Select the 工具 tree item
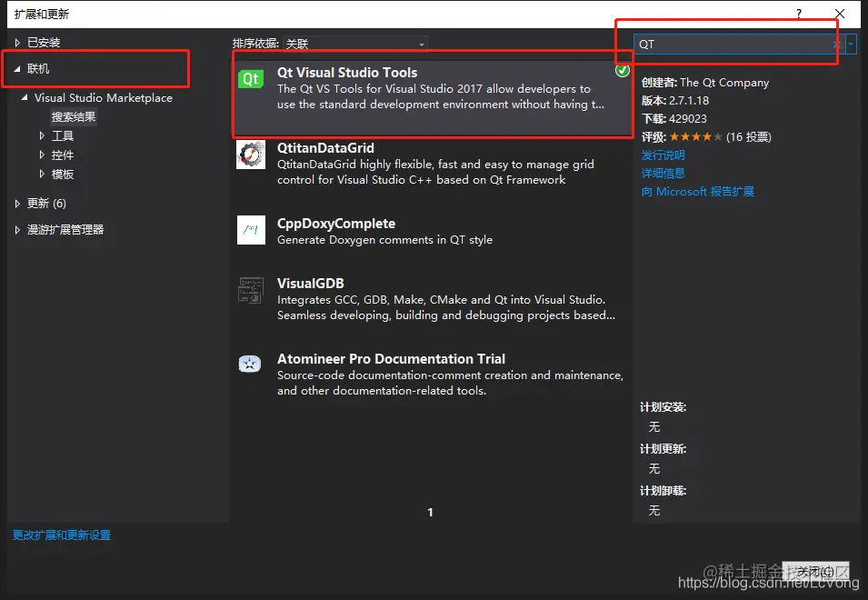Image resolution: width=868 pixels, height=600 pixels. click(x=63, y=135)
